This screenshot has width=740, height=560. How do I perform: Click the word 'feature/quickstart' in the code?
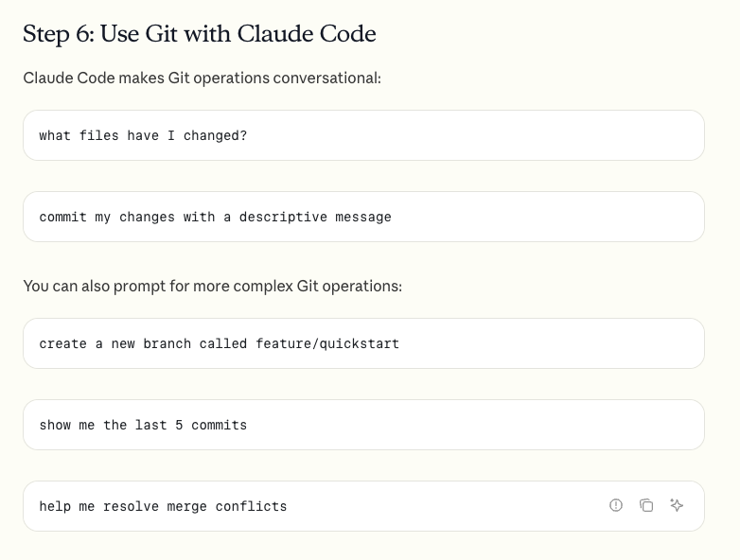click(x=327, y=343)
